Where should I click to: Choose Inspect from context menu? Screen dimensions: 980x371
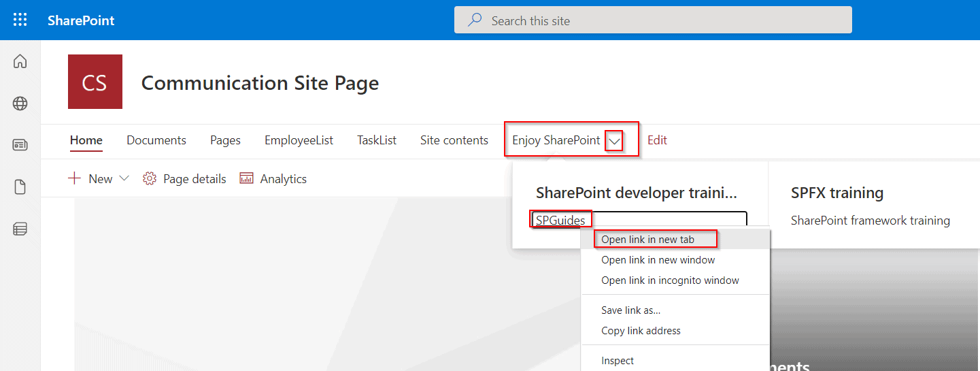click(x=675, y=361)
